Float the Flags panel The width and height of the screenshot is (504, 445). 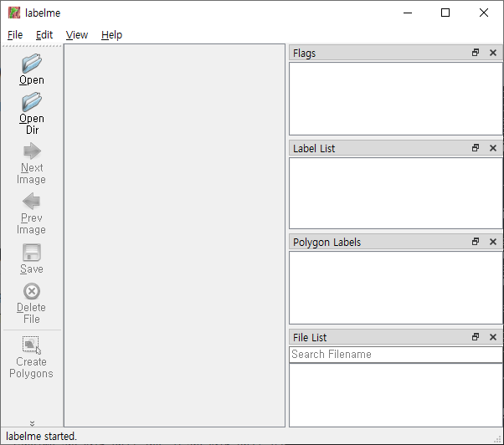click(476, 53)
